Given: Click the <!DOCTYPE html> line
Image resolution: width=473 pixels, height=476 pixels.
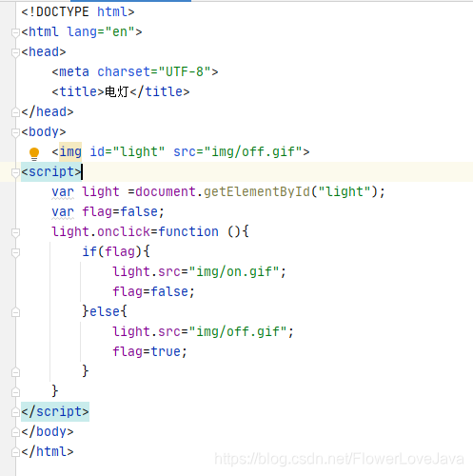Looking at the screenshot, I should tap(78, 12).
